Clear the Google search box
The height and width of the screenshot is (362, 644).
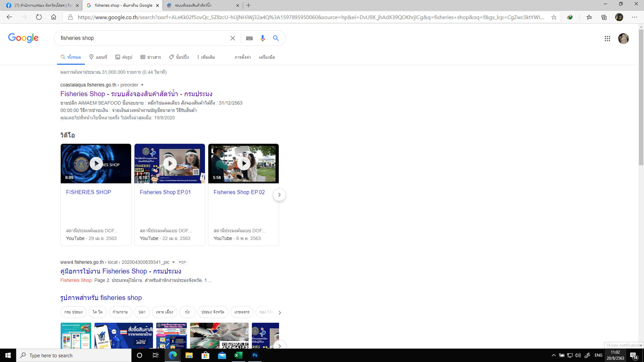[233, 38]
